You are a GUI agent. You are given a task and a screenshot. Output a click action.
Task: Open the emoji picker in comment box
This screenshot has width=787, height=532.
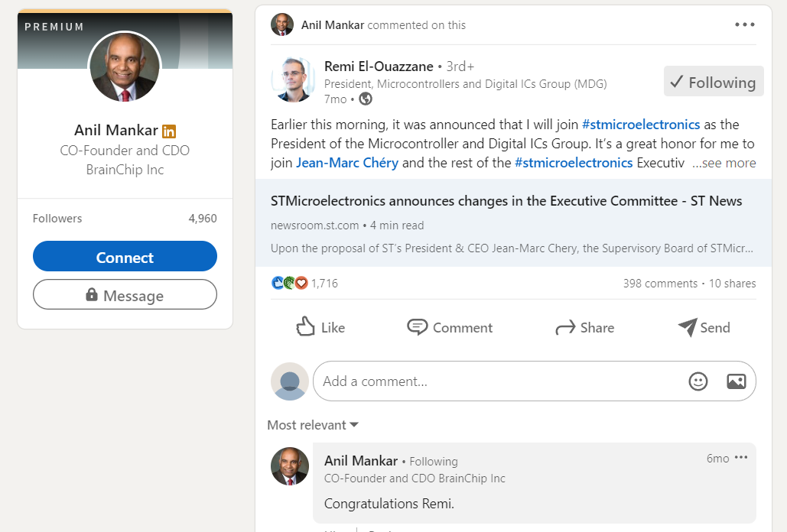698,381
